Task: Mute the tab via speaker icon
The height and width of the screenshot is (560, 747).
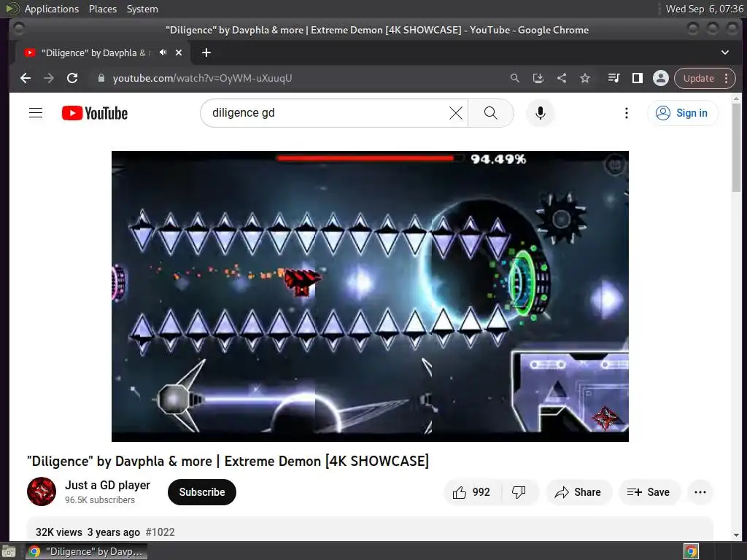Action: click(x=163, y=52)
